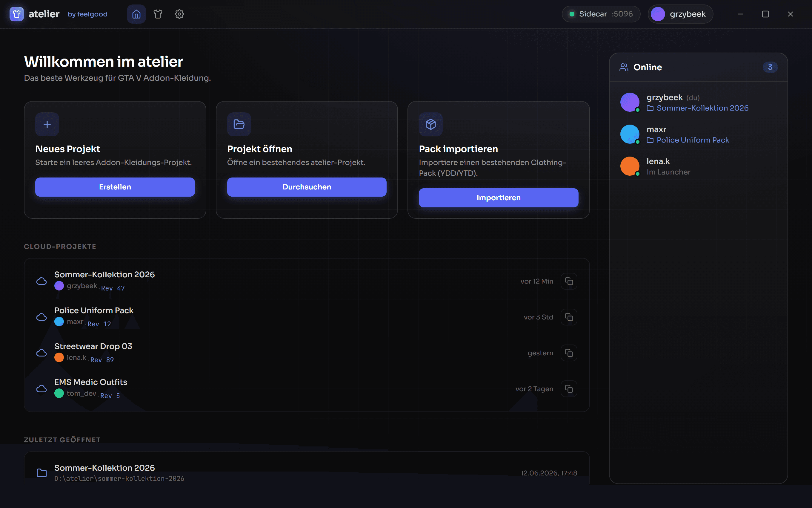This screenshot has height=508, width=812.
Task: Click the 12.06.2026, 17:48 timestamp
Action: point(549,473)
